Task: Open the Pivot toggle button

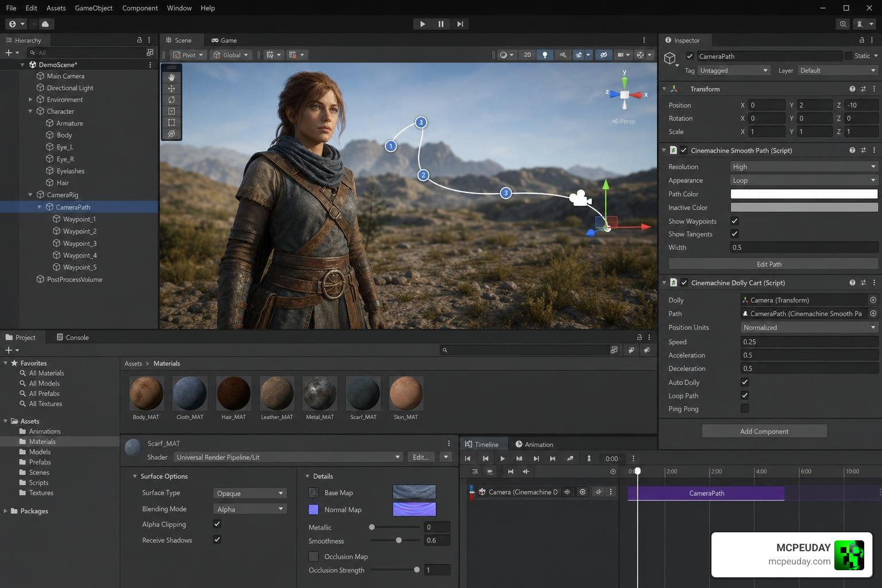Action: [x=188, y=55]
